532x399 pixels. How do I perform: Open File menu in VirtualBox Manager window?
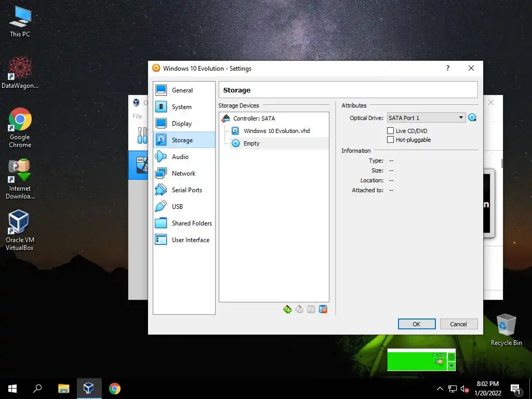point(137,116)
